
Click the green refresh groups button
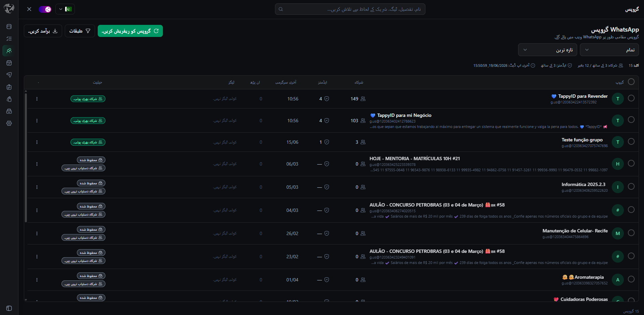coord(130,31)
